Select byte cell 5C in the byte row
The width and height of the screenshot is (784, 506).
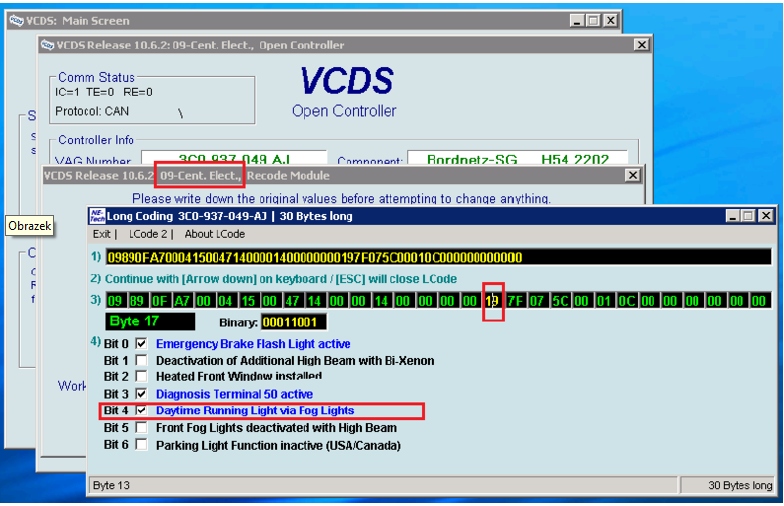coord(560,301)
